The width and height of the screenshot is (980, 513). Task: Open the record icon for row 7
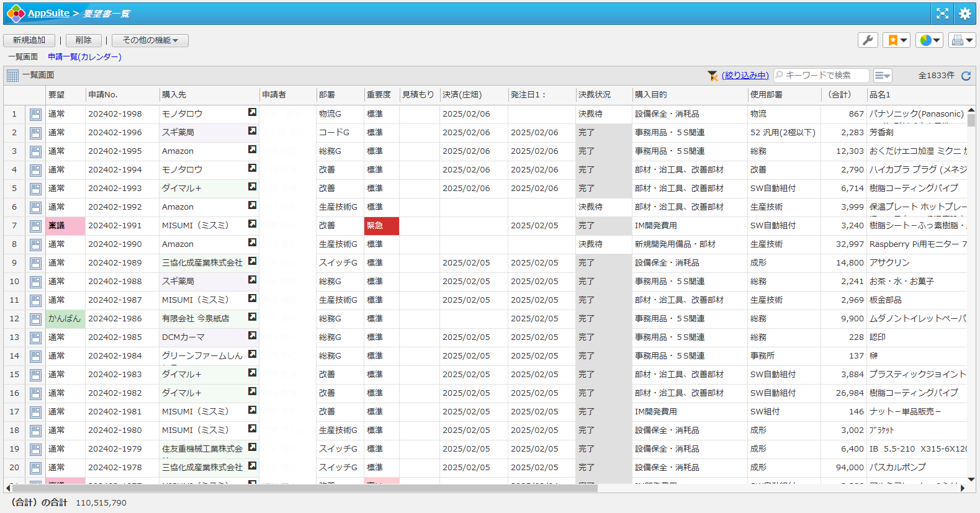pyautogui.click(x=35, y=226)
